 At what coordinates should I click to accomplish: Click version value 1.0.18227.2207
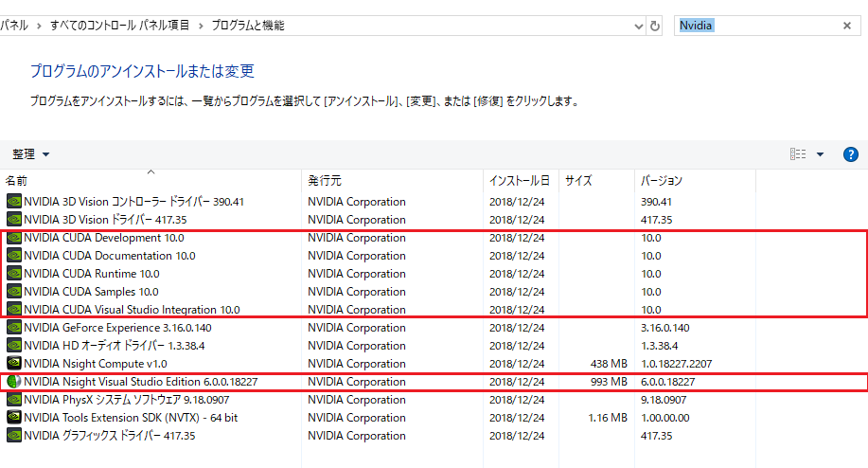pyautogui.click(x=676, y=364)
